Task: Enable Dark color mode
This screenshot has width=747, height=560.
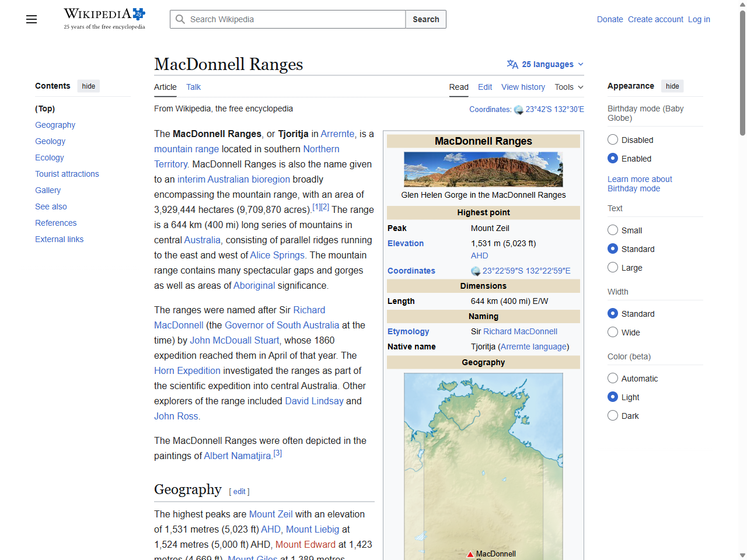Action: point(613,415)
